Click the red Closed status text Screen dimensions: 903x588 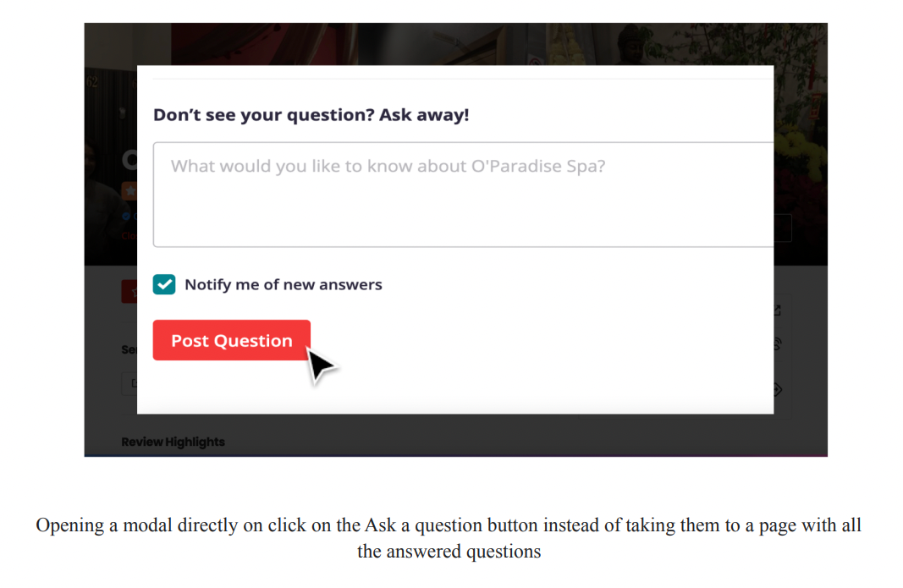[x=129, y=235]
